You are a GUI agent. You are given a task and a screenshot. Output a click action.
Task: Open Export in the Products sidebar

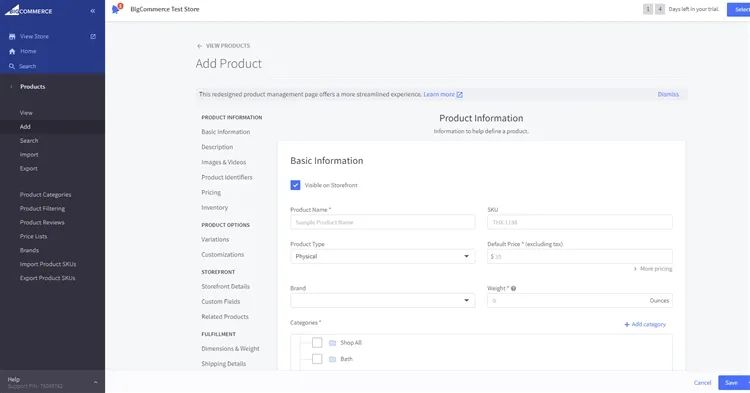(x=29, y=168)
